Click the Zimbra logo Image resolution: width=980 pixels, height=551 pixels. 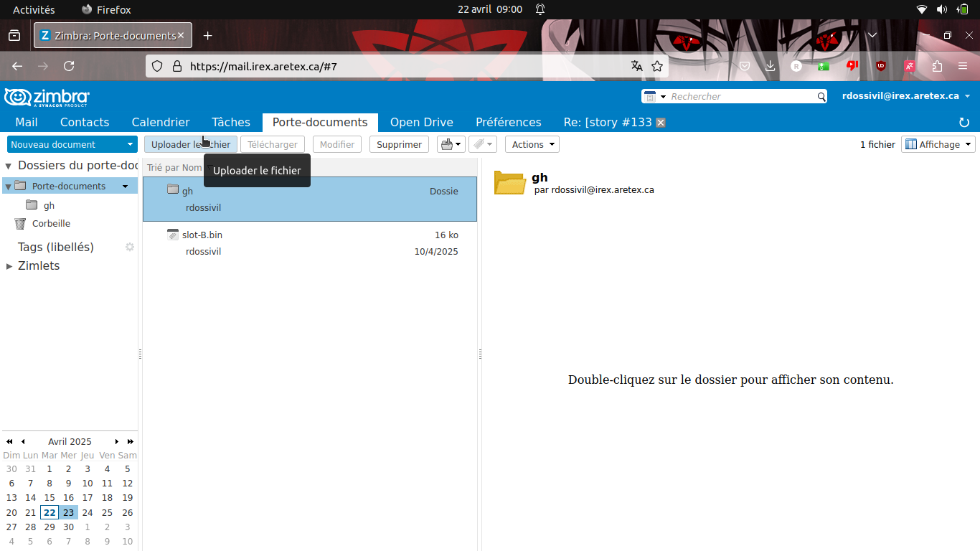click(47, 97)
